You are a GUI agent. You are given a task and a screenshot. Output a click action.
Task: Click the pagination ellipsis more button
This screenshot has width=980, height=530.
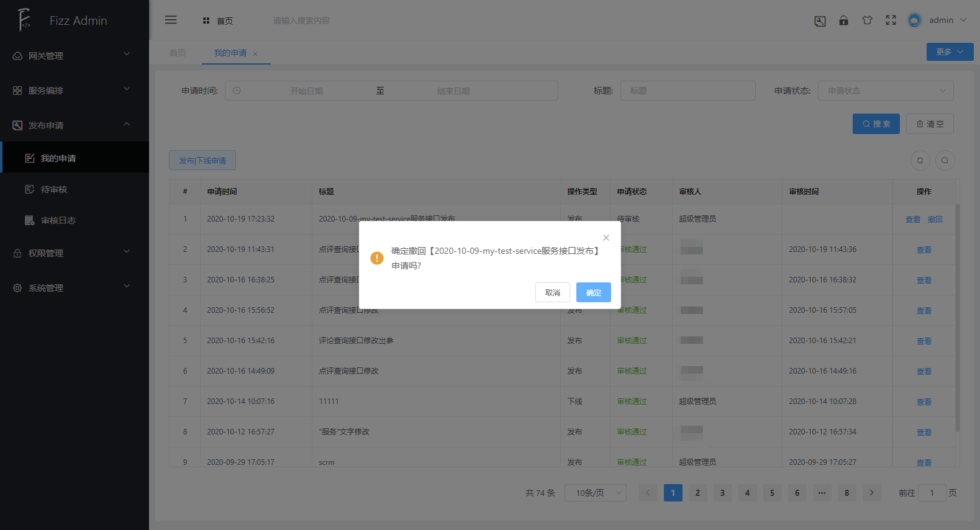[x=822, y=493]
